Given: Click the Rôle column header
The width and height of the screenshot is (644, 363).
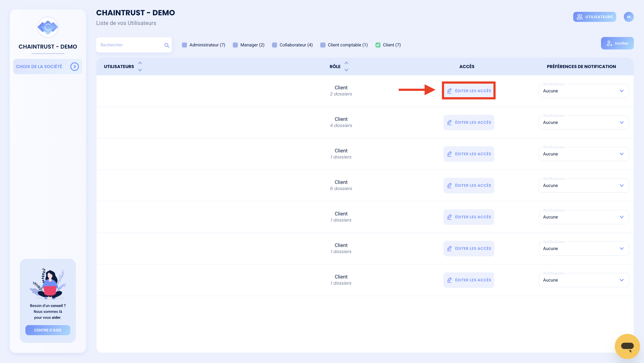Looking at the screenshot, I should click(335, 67).
